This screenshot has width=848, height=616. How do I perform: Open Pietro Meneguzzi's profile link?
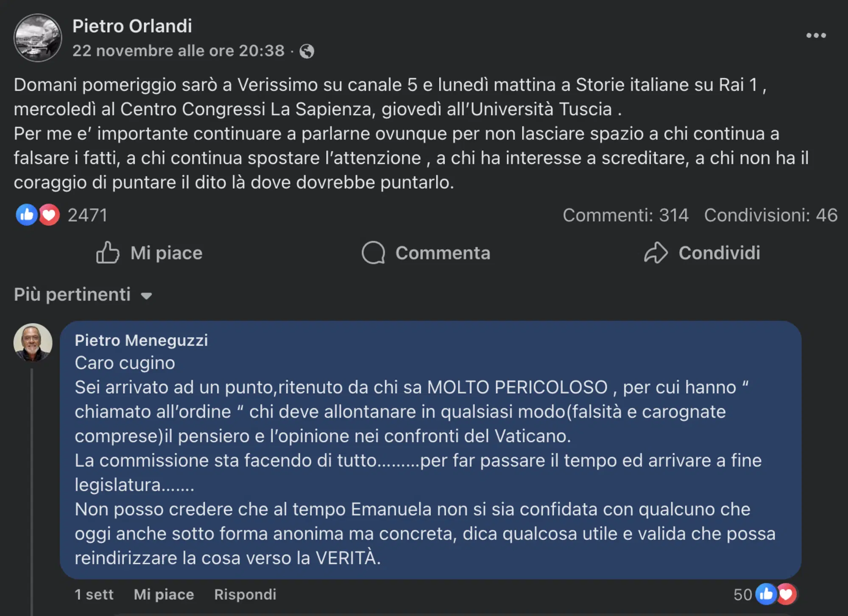[141, 340]
